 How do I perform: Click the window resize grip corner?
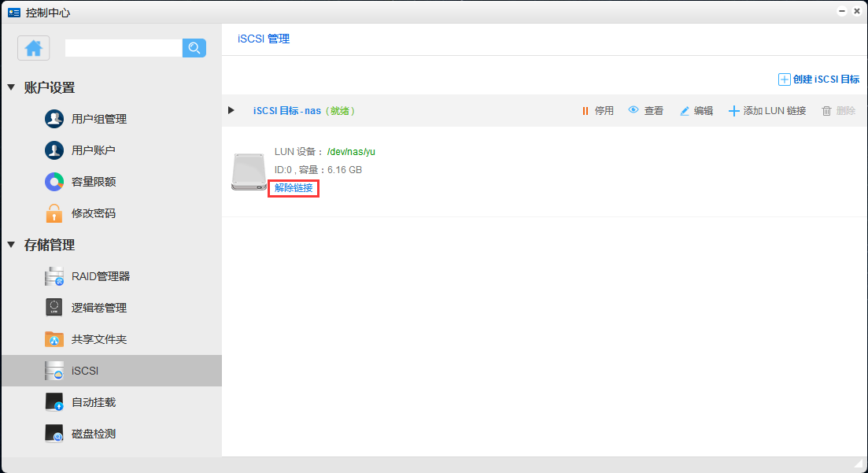tap(859, 464)
